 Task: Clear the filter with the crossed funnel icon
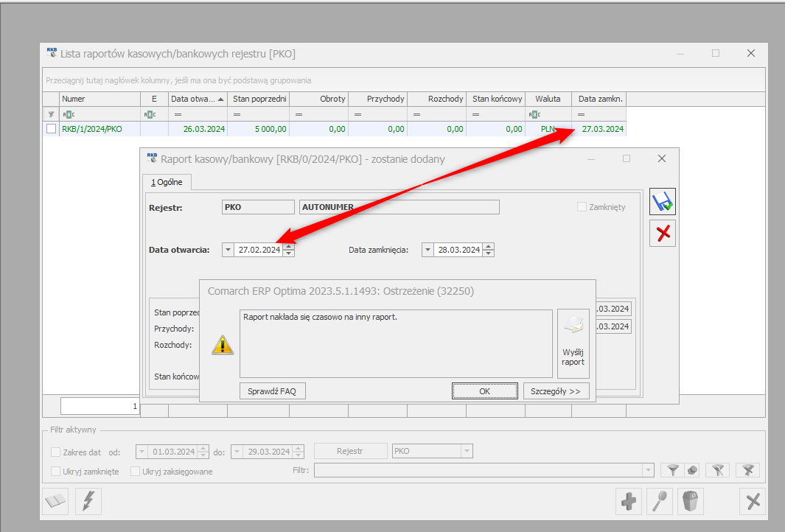[748, 470]
